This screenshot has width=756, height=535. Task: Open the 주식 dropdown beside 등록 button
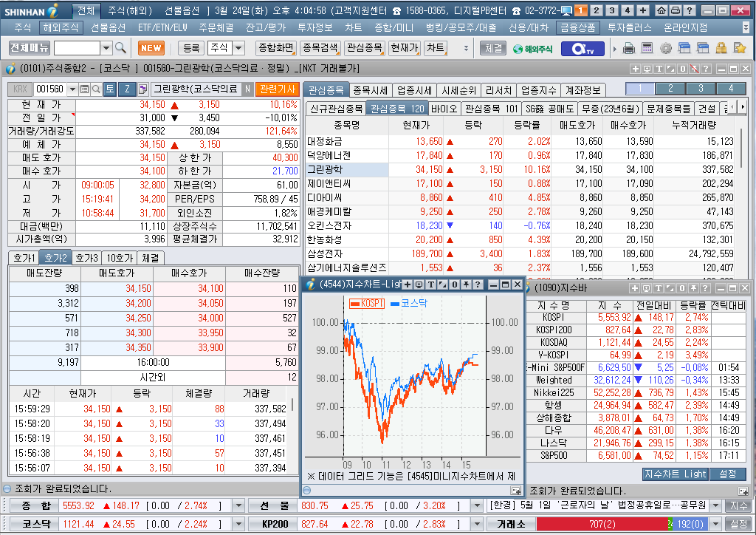click(238, 48)
